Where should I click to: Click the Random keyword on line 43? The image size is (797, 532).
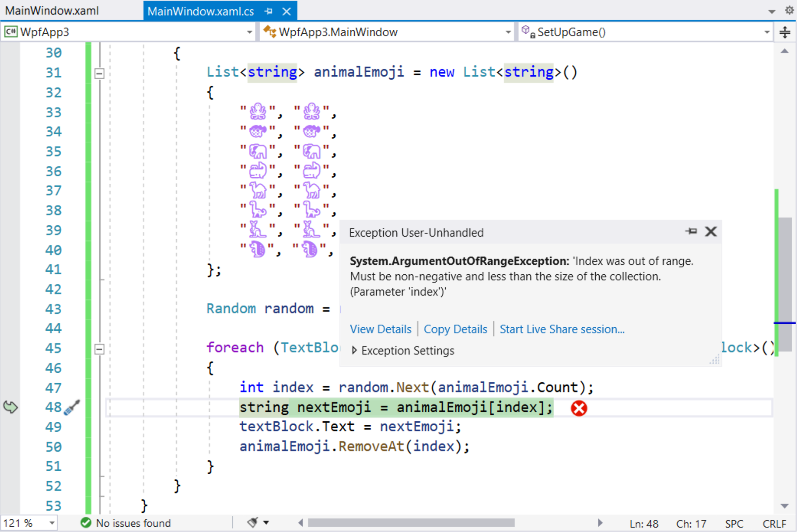pyautogui.click(x=231, y=308)
